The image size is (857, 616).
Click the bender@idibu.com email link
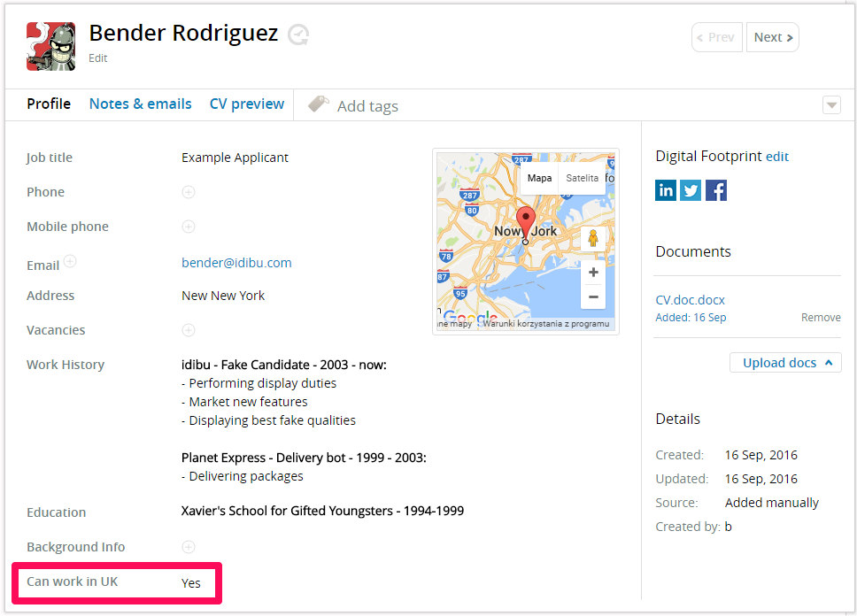tap(236, 263)
